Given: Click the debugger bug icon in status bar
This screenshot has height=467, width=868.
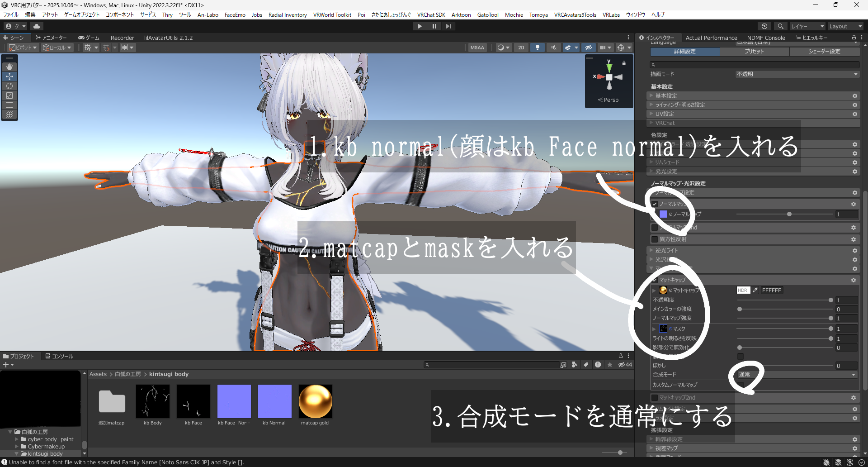Looking at the screenshot, I should pos(826,462).
